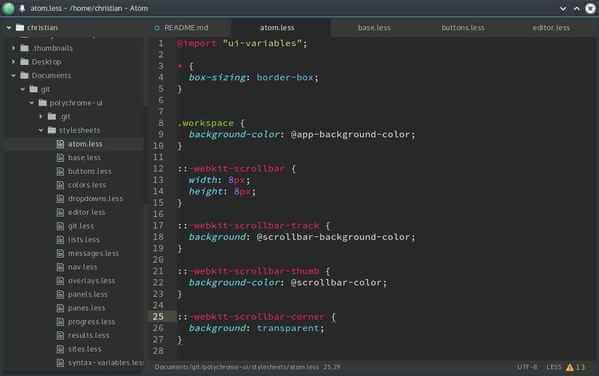Click the file path in status bar
599x376 pixels.
point(237,367)
